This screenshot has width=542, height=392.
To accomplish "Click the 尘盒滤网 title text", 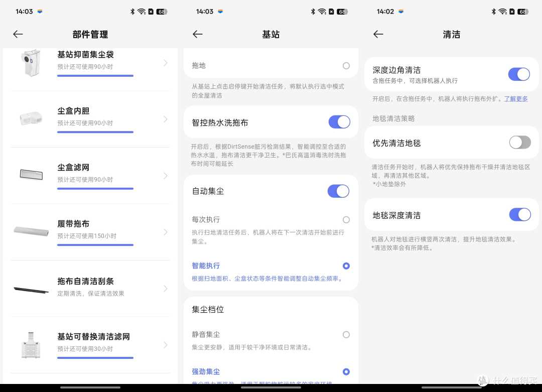I will click(73, 167).
